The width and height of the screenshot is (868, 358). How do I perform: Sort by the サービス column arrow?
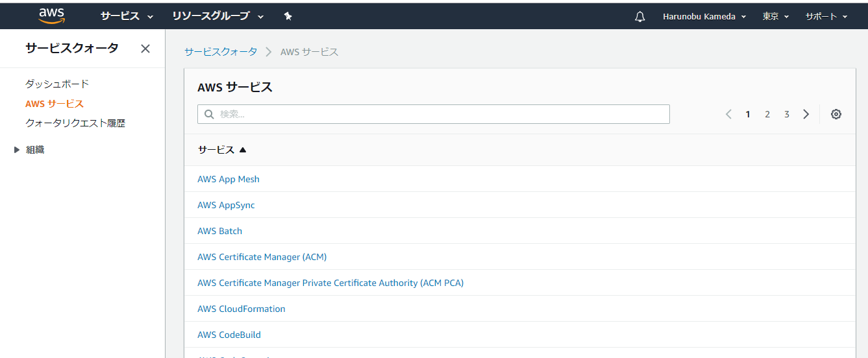point(243,150)
